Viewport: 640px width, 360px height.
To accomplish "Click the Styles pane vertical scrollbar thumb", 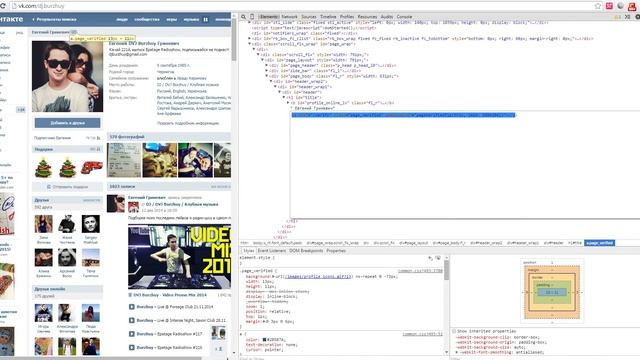I will (x=447, y=271).
